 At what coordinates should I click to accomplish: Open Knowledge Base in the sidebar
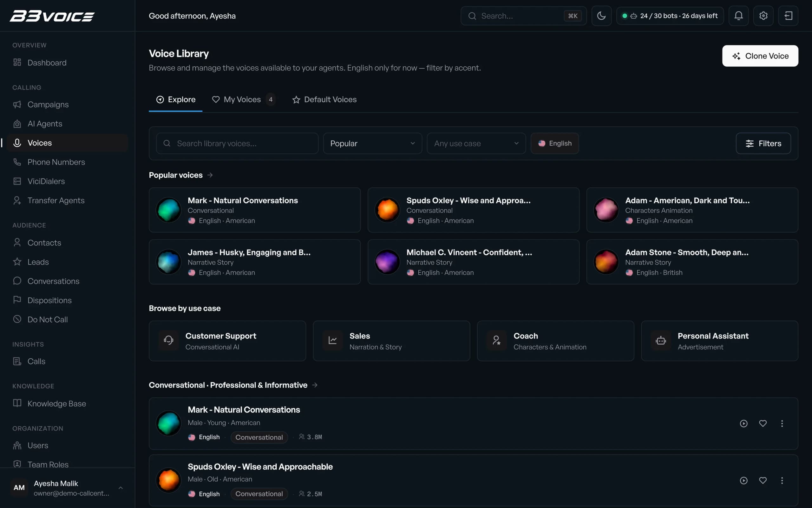(68, 403)
